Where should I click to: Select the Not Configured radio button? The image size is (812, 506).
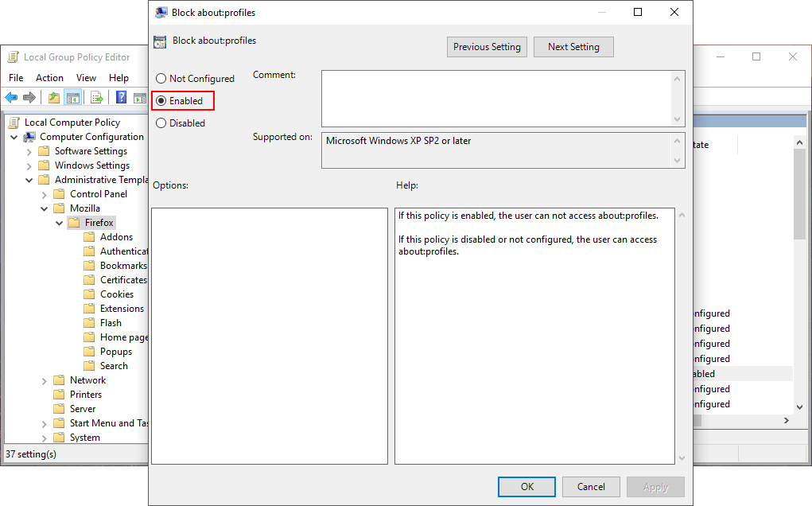click(161, 78)
